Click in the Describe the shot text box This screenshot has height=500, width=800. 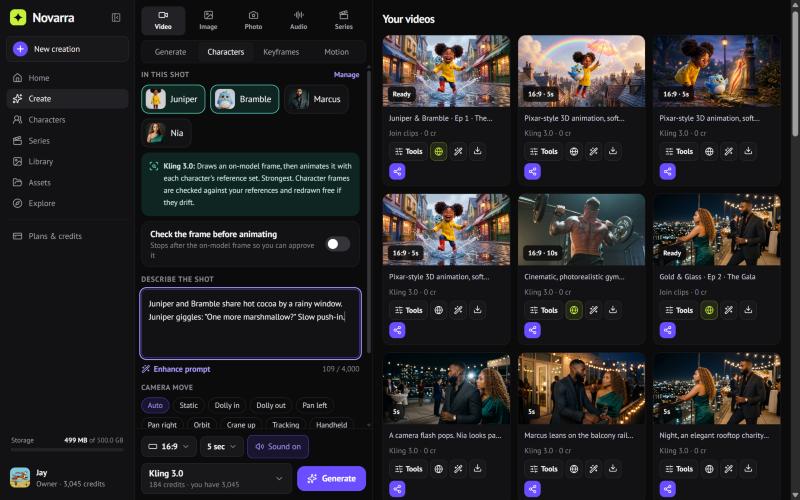(x=251, y=323)
